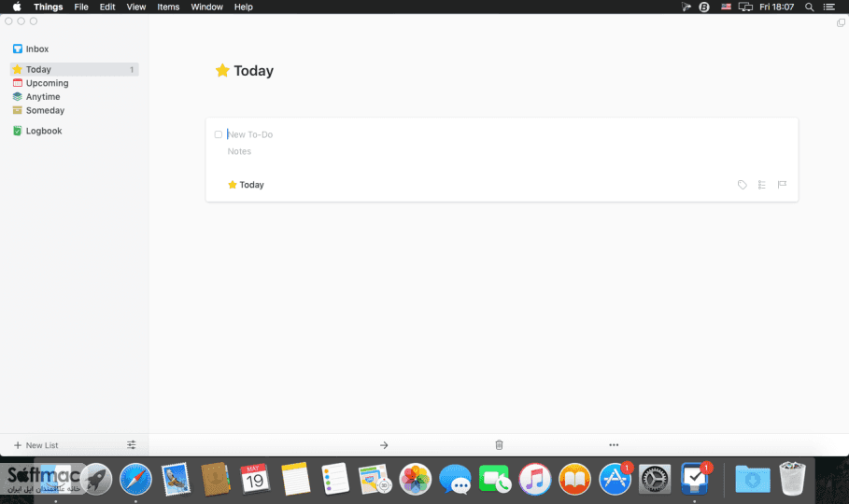Click the Notes field

239,151
